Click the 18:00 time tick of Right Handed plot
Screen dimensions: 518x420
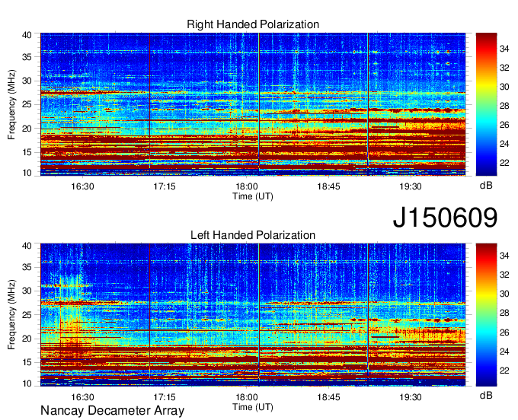(x=247, y=186)
